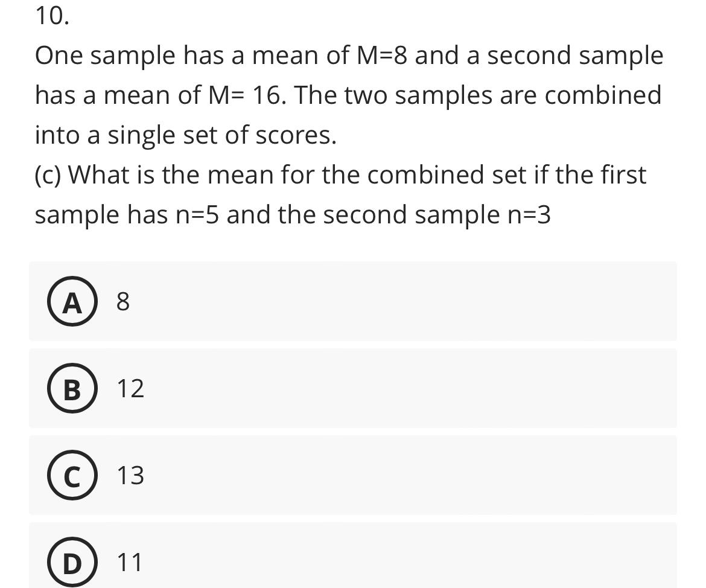This screenshot has width=706, height=588.
Task: Click the circled letter B icon
Action: coord(71,388)
